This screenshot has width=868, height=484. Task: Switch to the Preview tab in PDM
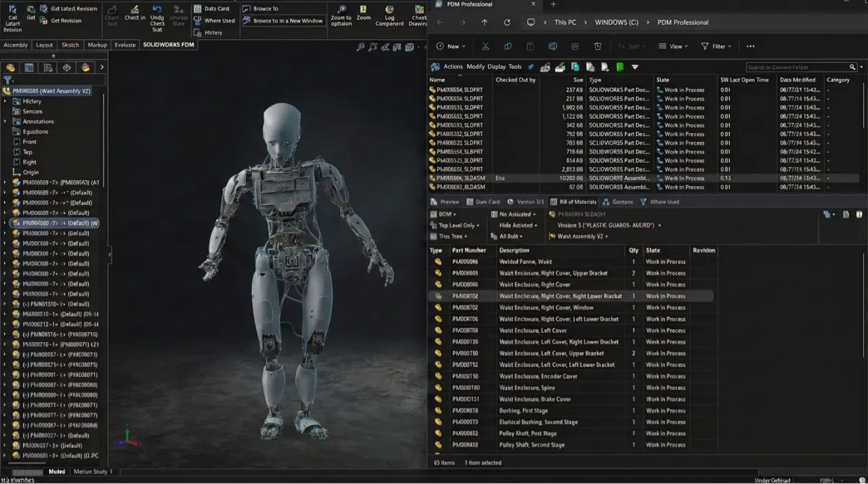[x=445, y=202]
